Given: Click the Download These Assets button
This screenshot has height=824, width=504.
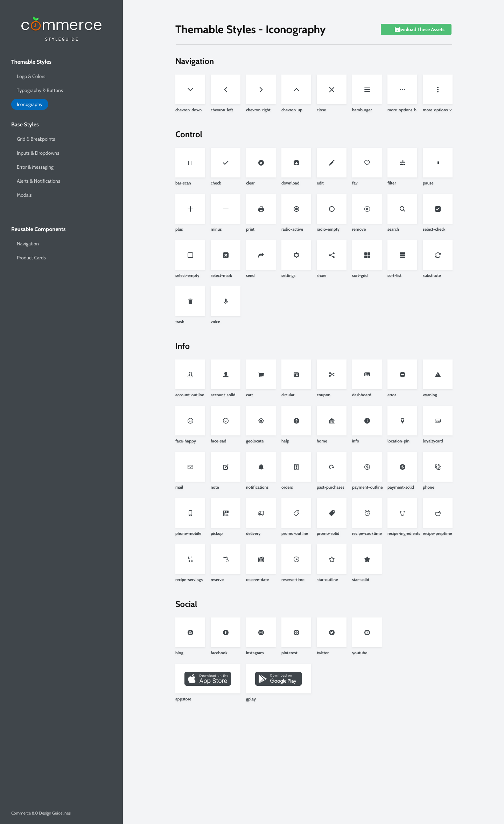Looking at the screenshot, I should [x=416, y=29].
